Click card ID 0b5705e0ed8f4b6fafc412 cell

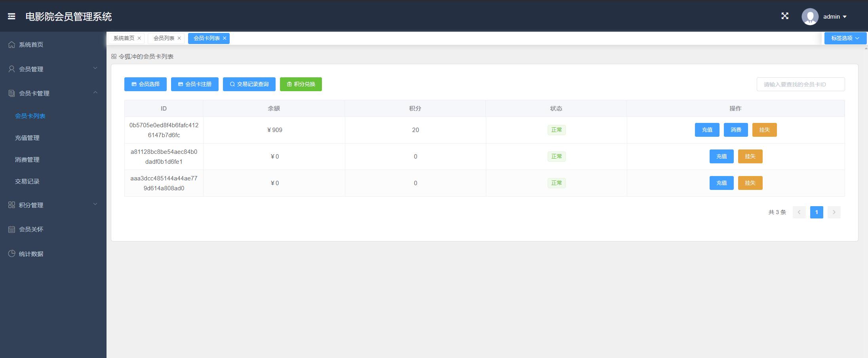164,130
